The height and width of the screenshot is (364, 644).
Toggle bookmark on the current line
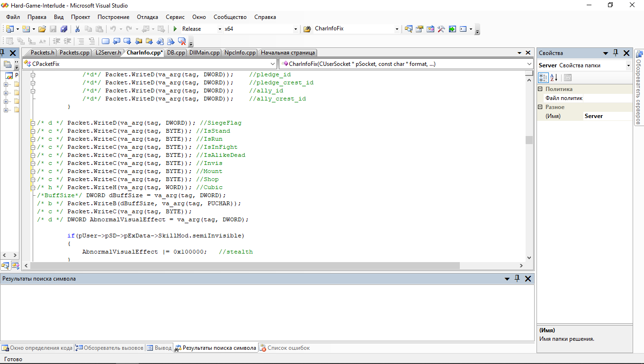pyautogui.click(x=106, y=41)
